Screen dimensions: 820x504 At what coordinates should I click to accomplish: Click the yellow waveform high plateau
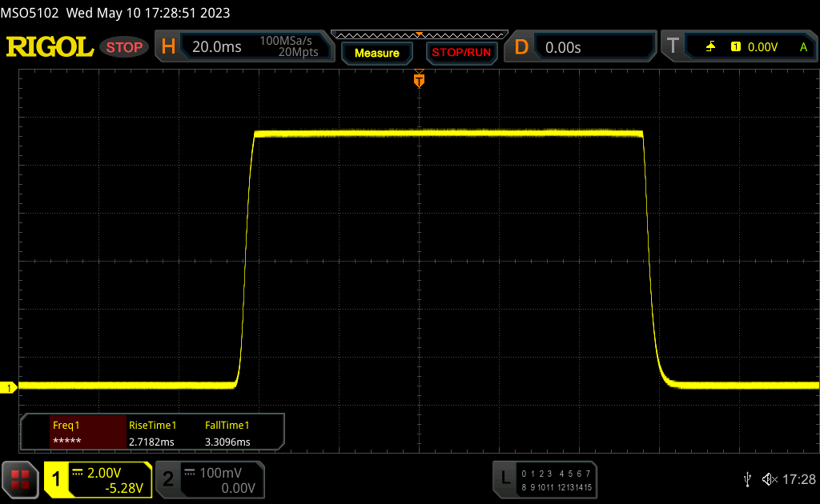coord(448,134)
